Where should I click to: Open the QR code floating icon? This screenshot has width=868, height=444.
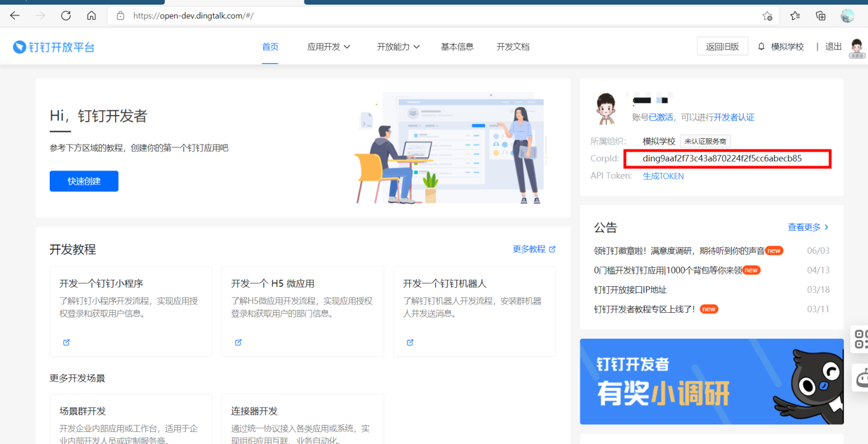click(860, 339)
